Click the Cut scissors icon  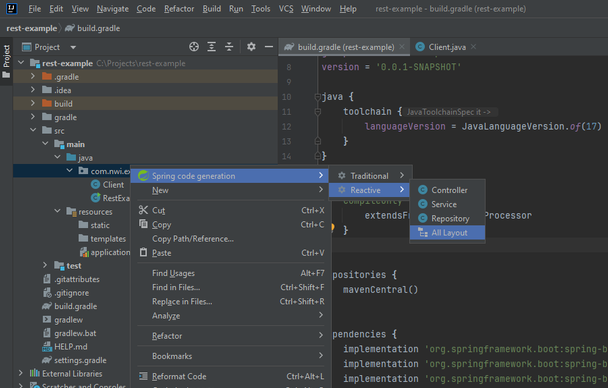pyautogui.click(x=143, y=210)
